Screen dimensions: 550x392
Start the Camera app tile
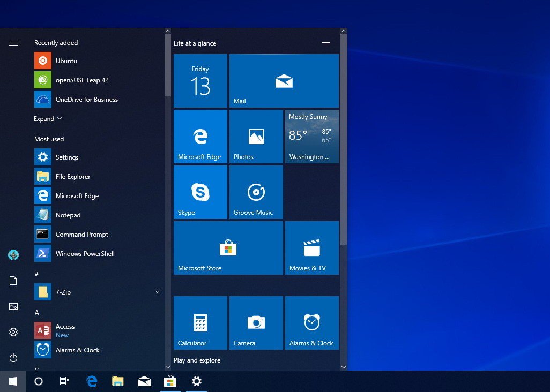pyautogui.click(x=256, y=322)
